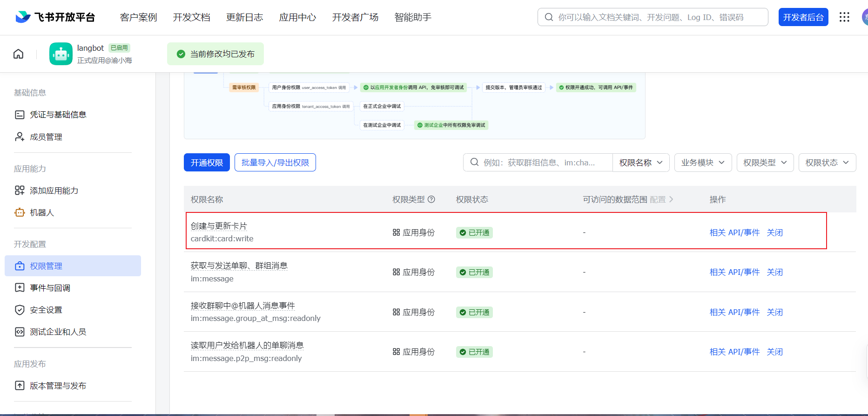Click the 安全设置 shield icon

(x=20, y=310)
